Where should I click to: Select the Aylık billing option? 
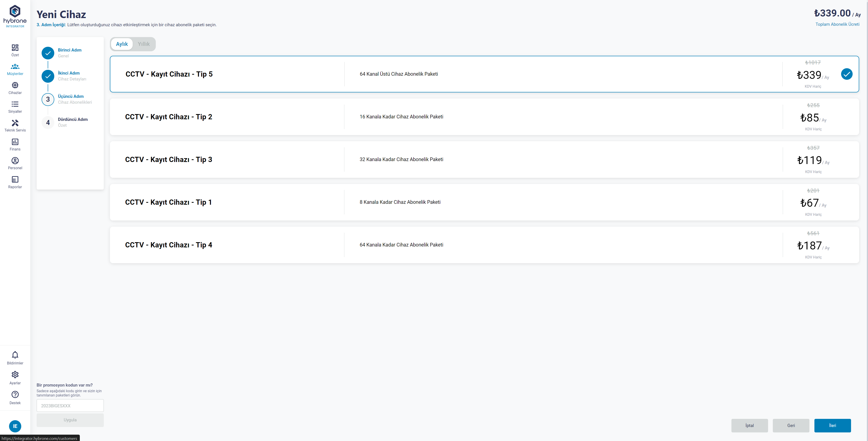[x=122, y=44]
